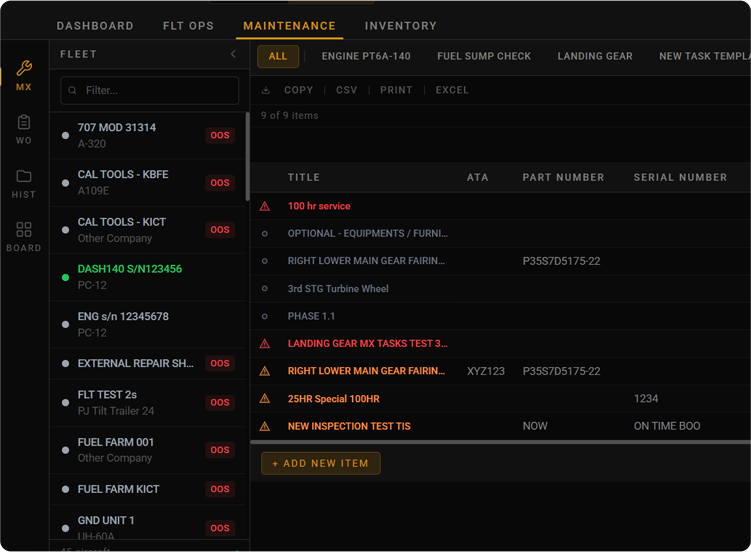Click the download icon beside COPY
This screenshot has width=751, height=552.
coord(266,90)
